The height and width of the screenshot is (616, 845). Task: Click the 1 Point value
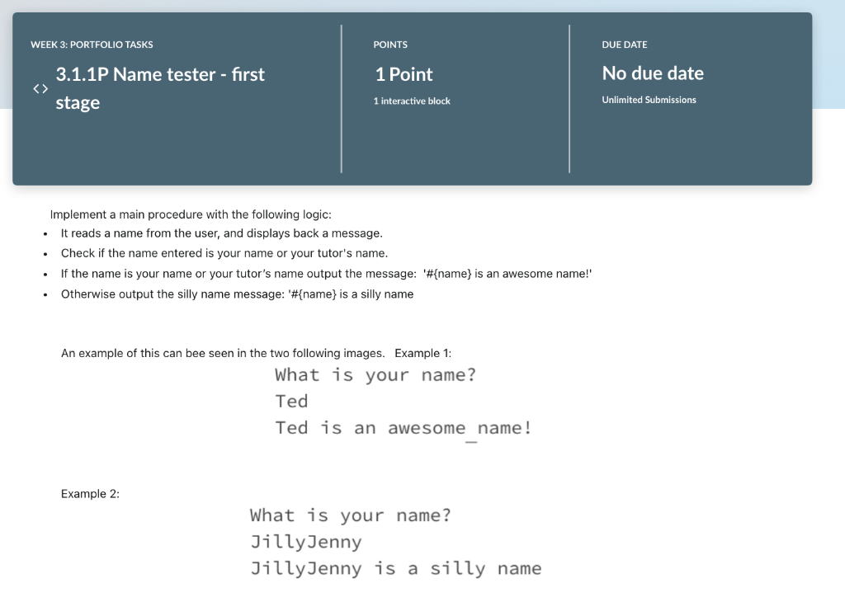pos(404,74)
